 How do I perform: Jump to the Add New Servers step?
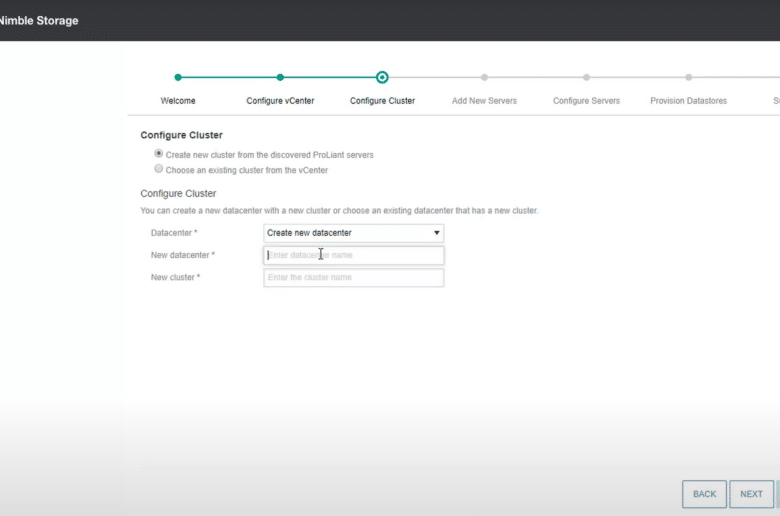pos(484,101)
